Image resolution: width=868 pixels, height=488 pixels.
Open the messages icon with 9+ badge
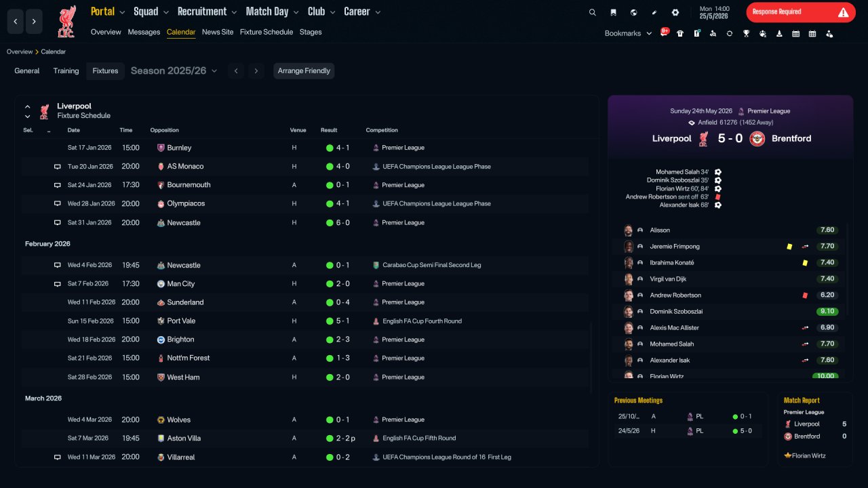[x=664, y=33]
